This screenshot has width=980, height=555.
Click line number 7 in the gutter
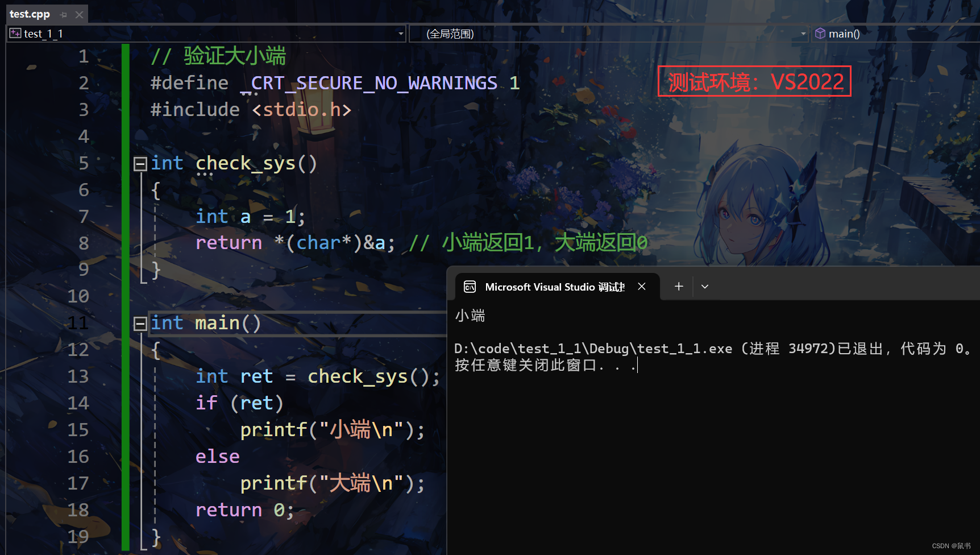(x=84, y=217)
